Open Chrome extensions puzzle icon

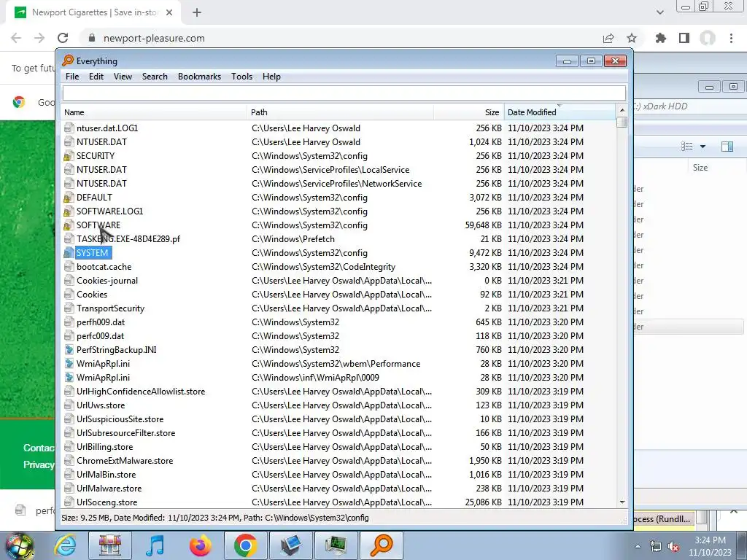[x=661, y=38]
